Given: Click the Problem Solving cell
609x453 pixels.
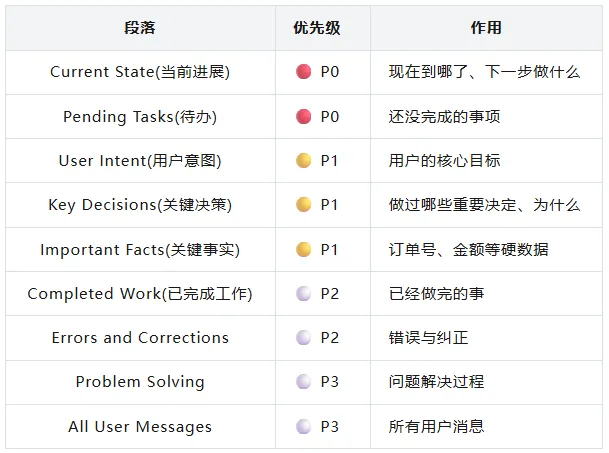Looking at the screenshot, I should point(140,382).
